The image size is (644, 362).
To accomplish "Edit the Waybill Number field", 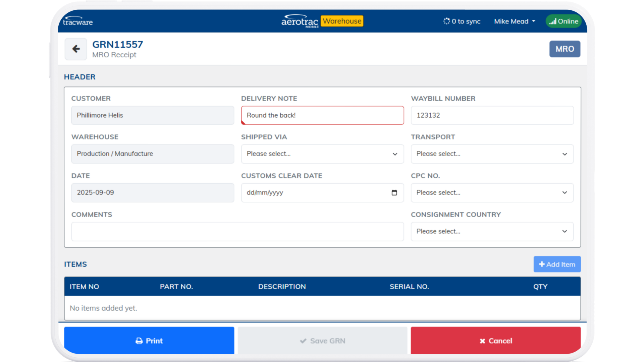I will 492,115.
